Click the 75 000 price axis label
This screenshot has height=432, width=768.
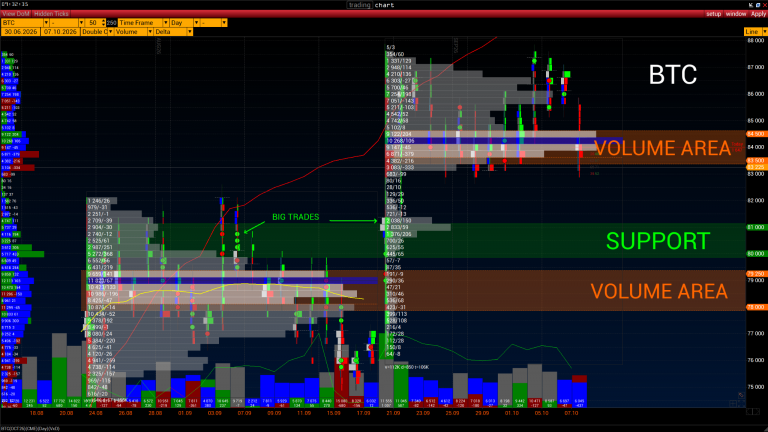(756, 386)
